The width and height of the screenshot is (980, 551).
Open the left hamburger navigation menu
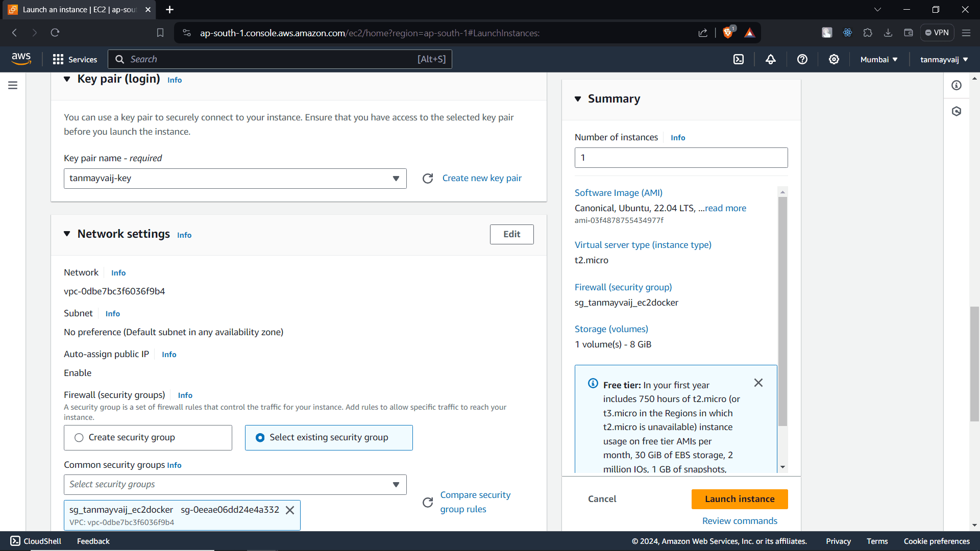(13, 85)
